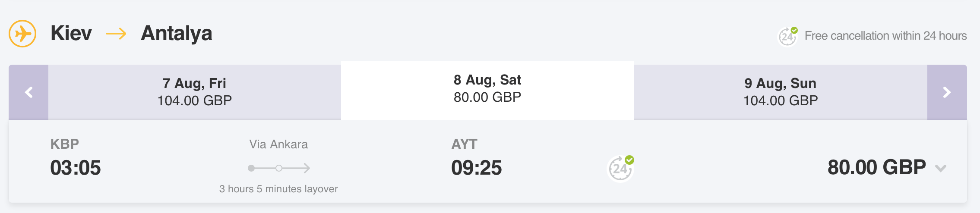Click the orange airplane icon
980x213 pixels.
click(x=22, y=34)
